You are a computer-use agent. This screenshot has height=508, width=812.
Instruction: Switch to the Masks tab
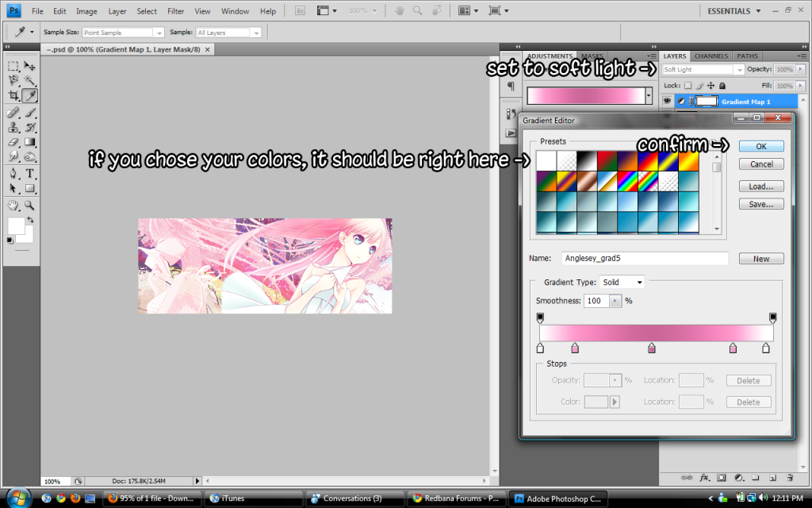(x=592, y=56)
